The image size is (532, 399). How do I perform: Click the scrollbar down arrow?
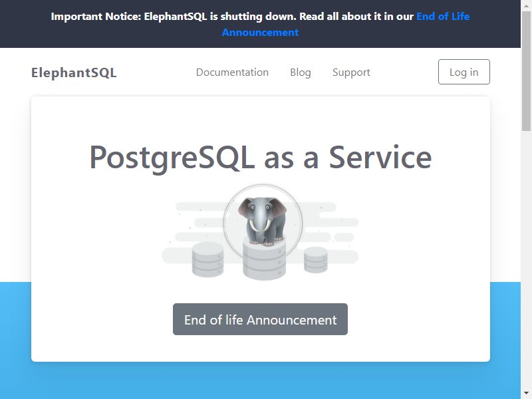click(x=526, y=394)
